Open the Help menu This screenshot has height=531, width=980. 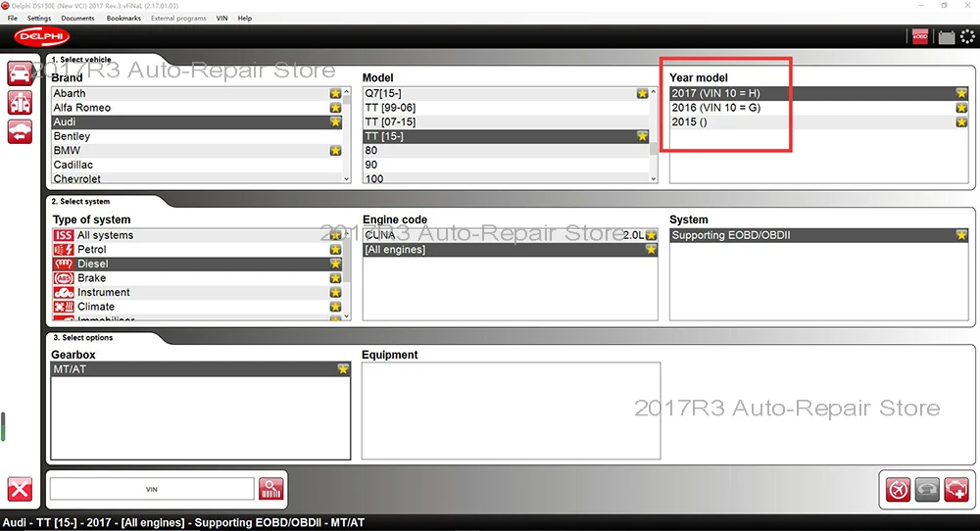click(x=244, y=18)
